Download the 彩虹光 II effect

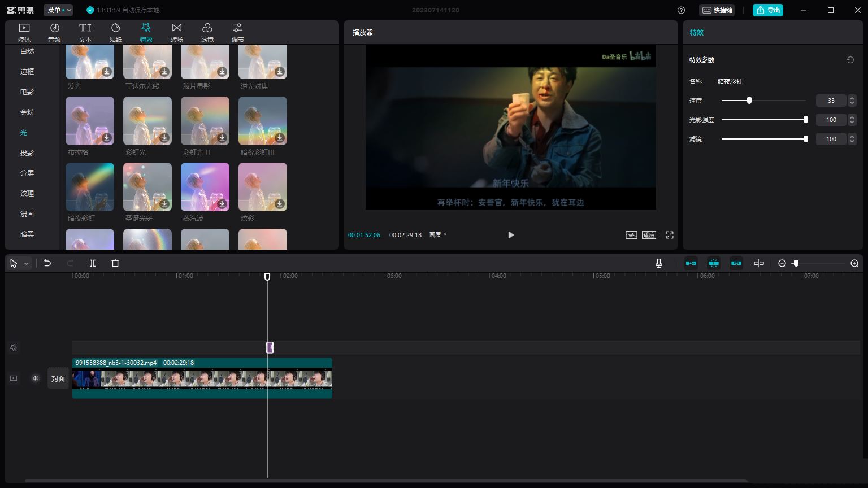[x=222, y=138]
